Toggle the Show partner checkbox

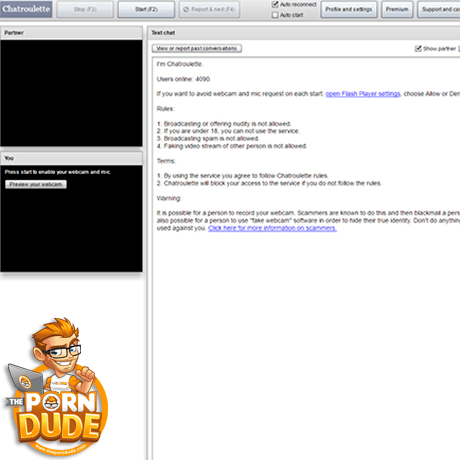[x=418, y=49]
